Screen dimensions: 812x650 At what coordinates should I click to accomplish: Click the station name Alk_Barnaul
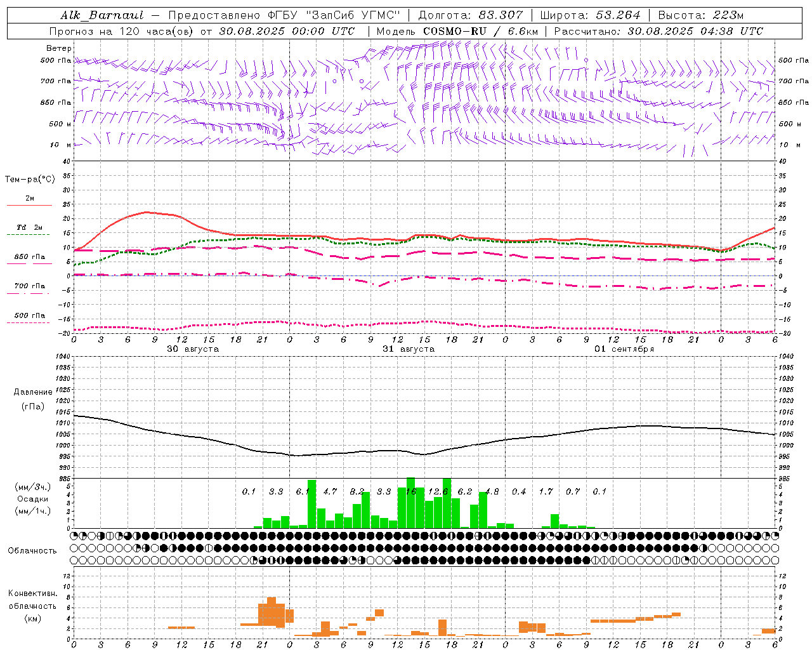click(x=102, y=15)
